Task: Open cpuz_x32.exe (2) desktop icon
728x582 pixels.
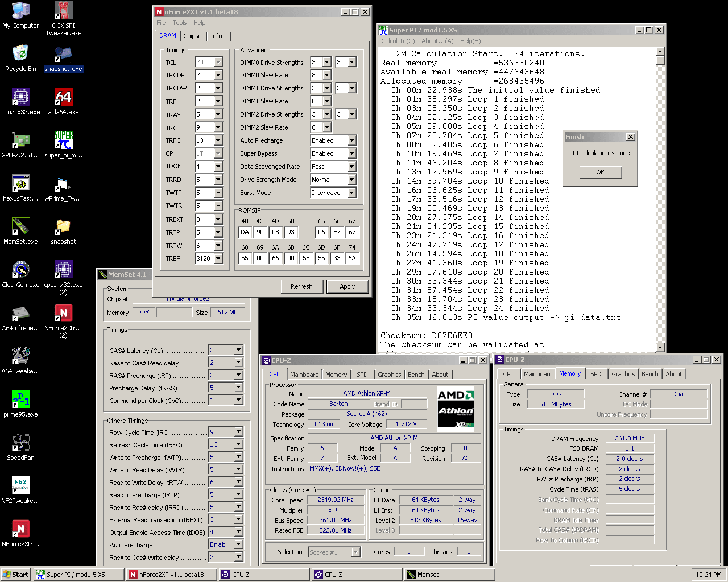Action: [63, 270]
